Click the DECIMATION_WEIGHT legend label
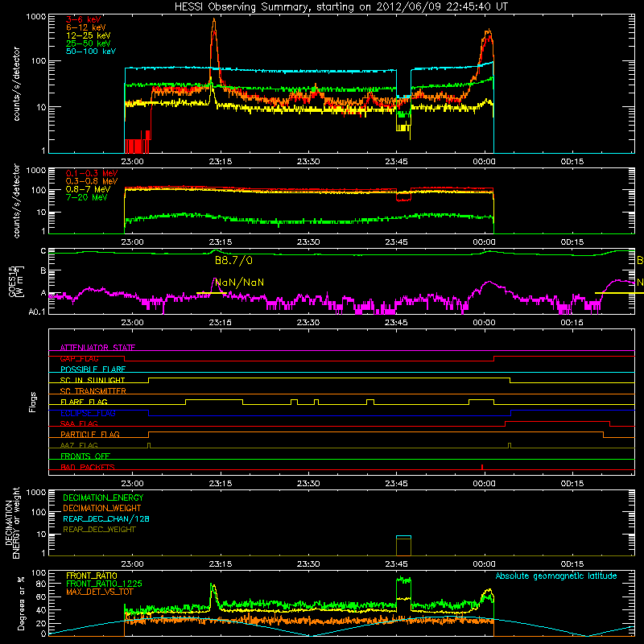This screenshot has width=644, height=644. point(102,509)
